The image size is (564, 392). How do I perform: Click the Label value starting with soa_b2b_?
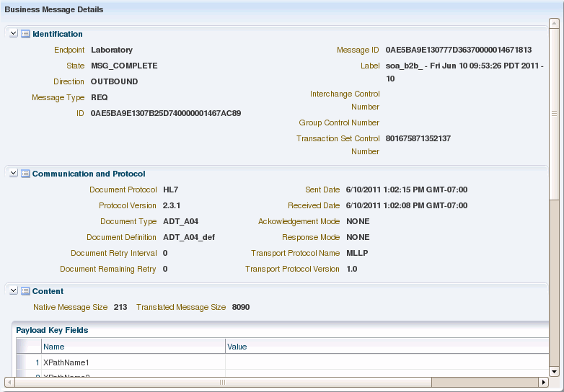point(464,72)
